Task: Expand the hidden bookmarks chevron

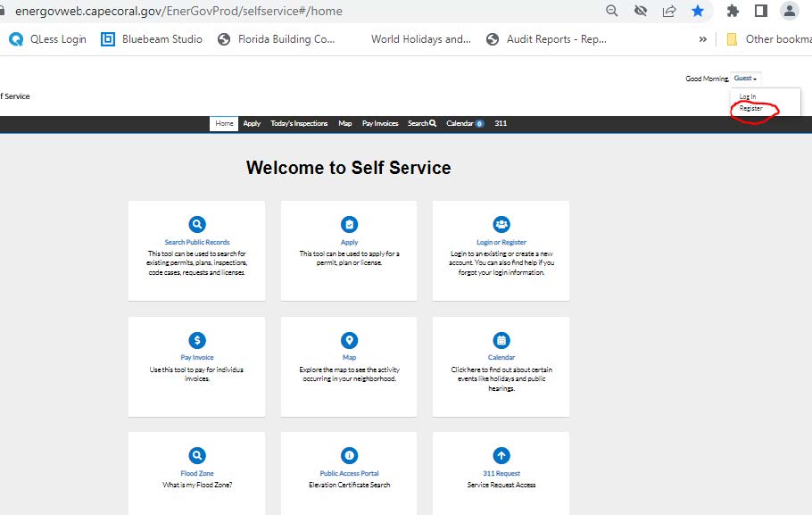Action: [x=703, y=38]
